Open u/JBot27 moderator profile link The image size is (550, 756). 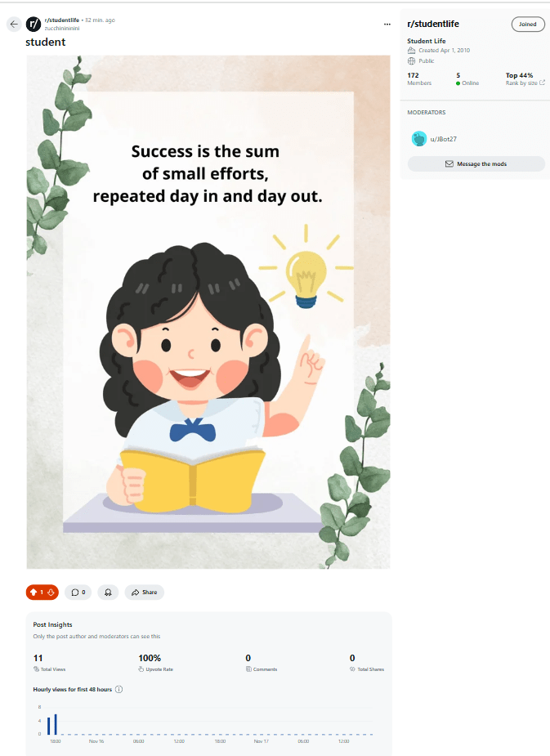coord(444,139)
